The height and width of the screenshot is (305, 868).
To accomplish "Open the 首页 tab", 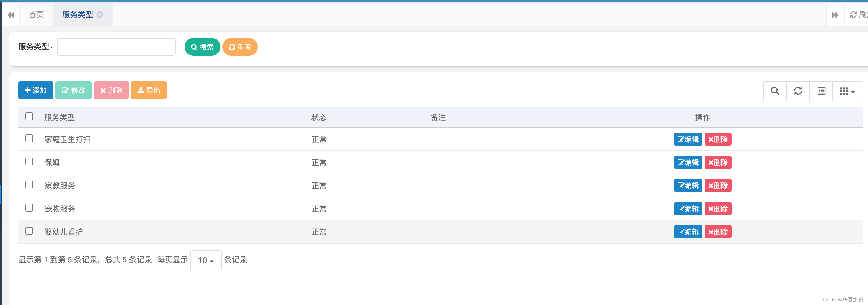I will (36, 15).
